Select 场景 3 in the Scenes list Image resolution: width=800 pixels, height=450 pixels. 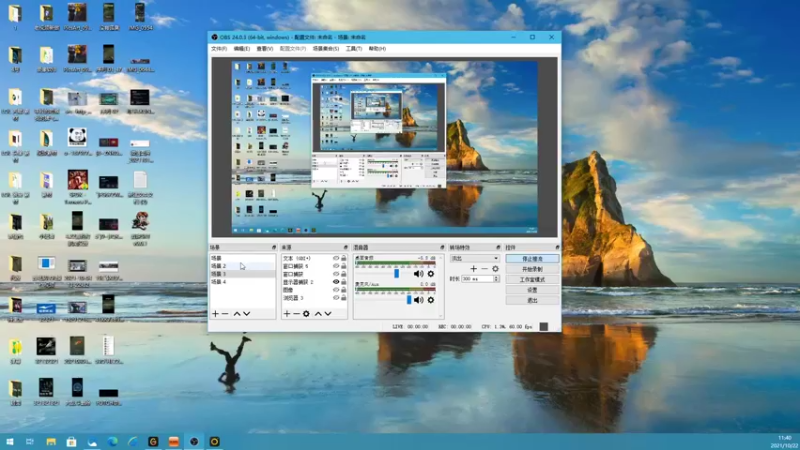coord(243,274)
